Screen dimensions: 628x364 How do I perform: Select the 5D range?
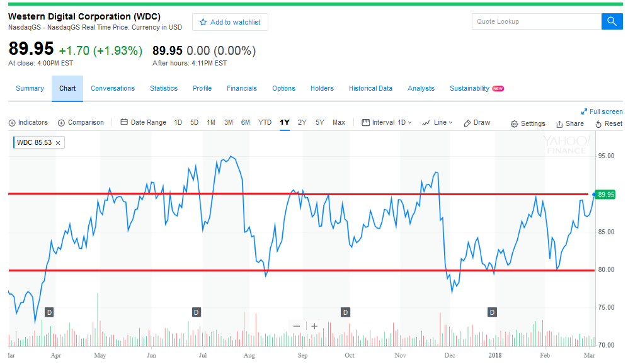194,123
